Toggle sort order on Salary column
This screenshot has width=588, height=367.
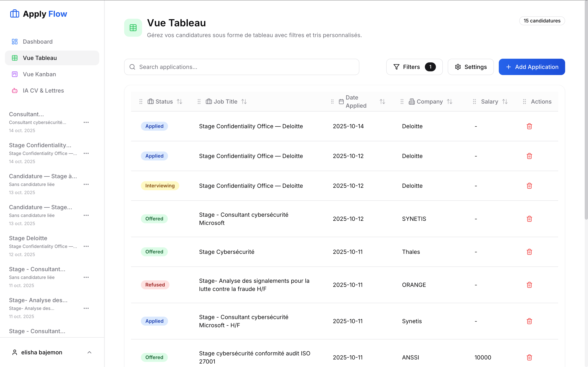click(505, 102)
